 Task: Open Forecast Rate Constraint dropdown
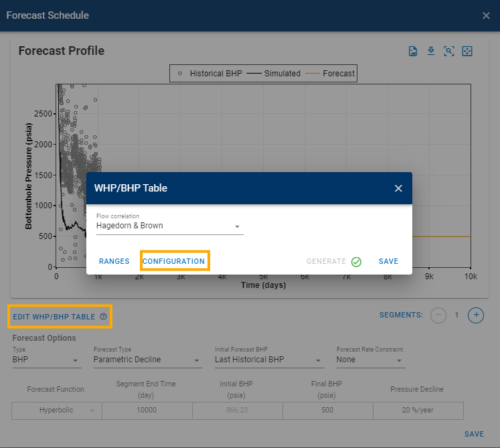371,360
